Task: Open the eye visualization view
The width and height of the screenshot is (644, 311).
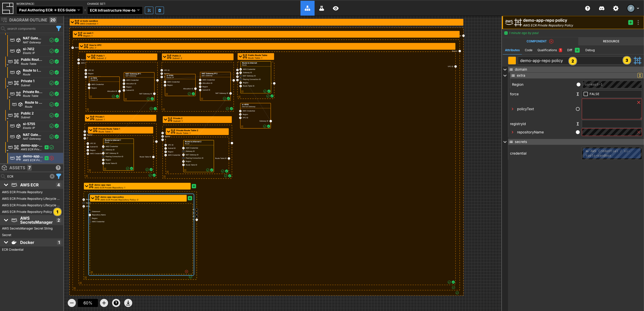Action: pos(335,8)
